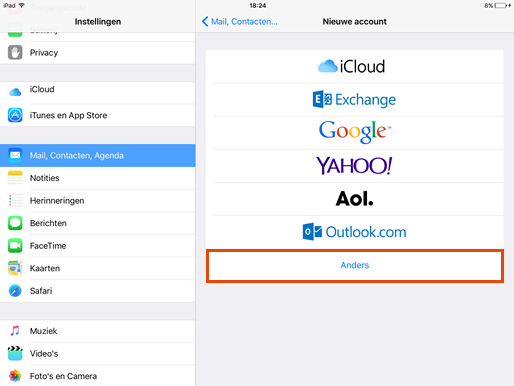514x386 pixels.
Task: Choose Exchange account type
Action: point(355,100)
